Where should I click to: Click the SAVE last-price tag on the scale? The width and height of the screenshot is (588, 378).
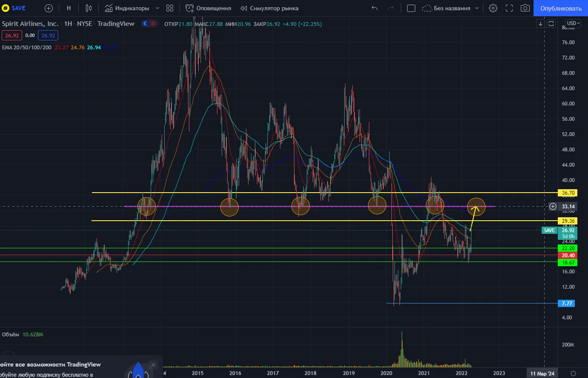tap(549, 230)
